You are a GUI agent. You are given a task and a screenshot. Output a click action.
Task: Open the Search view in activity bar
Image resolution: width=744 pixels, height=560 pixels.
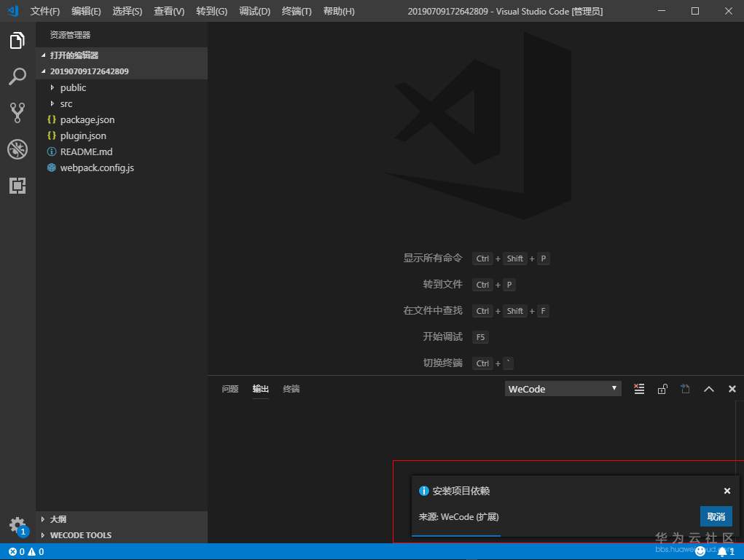click(x=17, y=76)
